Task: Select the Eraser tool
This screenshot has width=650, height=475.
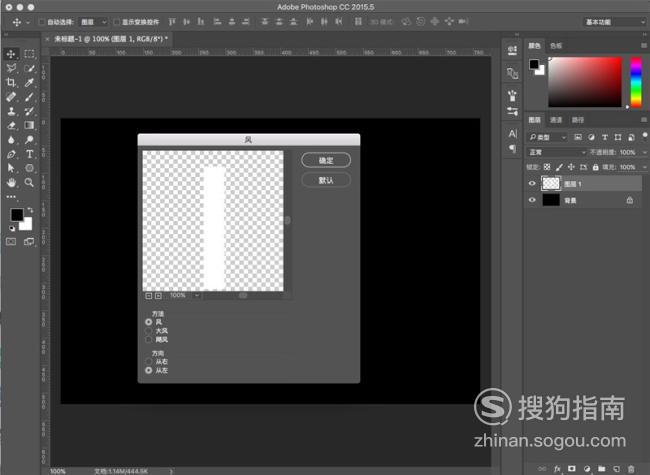Action: 11,125
